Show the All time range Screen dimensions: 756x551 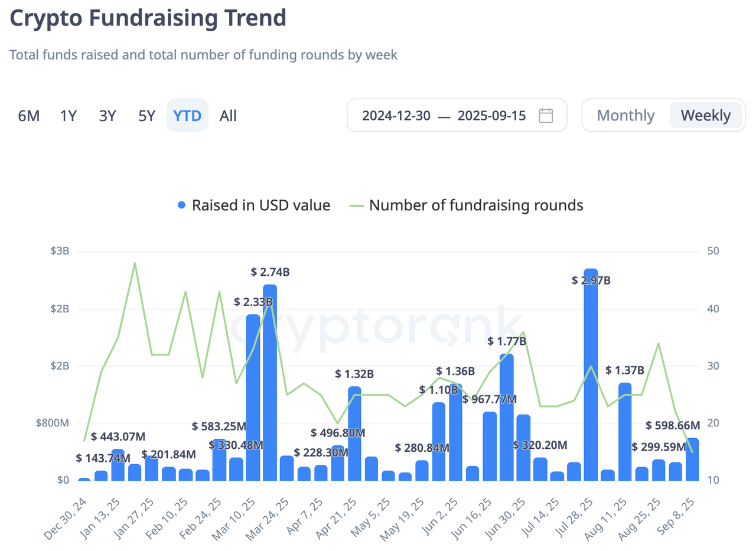pyautogui.click(x=228, y=116)
